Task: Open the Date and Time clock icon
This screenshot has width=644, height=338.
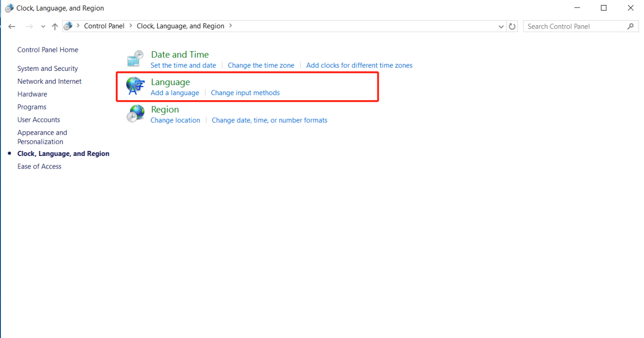Action: point(135,59)
